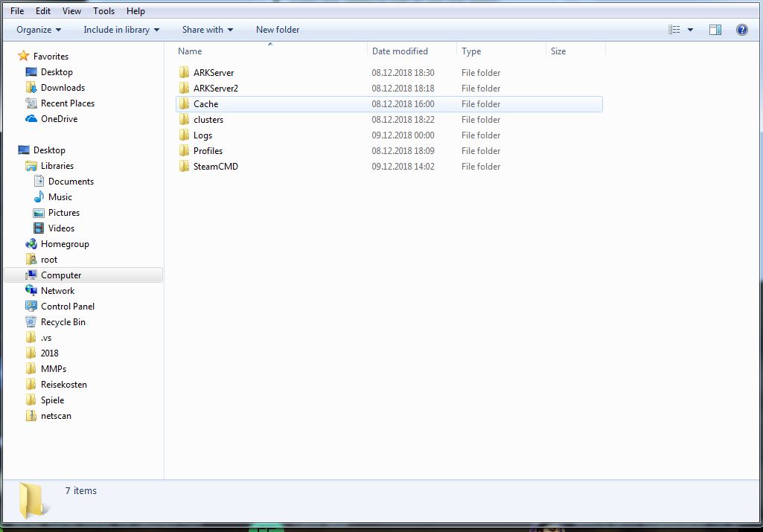This screenshot has width=763, height=532.
Task: Select the Profiles folder icon
Action: [184, 150]
